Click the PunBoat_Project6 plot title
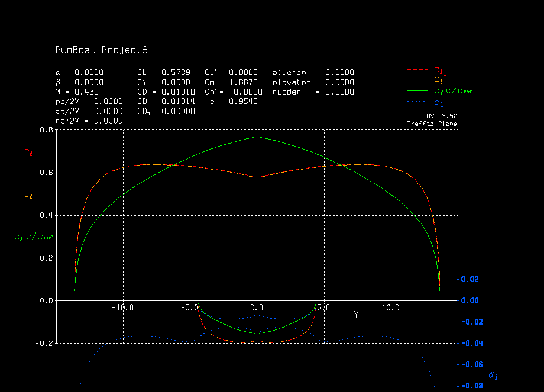Image resolution: width=544 pixels, height=392 pixels. pos(102,50)
